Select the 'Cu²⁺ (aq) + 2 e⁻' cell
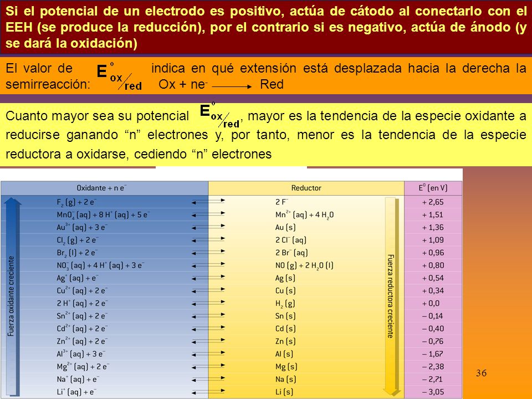Screen dimensions: 532x399 pyautogui.click(x=82, y=291)
